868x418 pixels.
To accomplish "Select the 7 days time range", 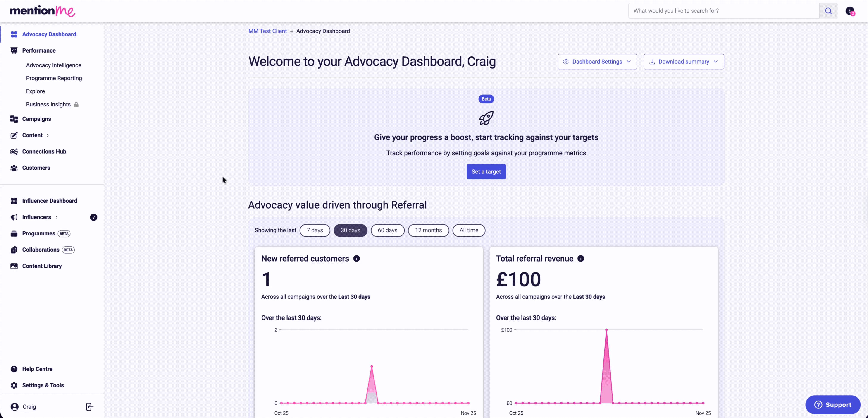I will tap(314, 230).
